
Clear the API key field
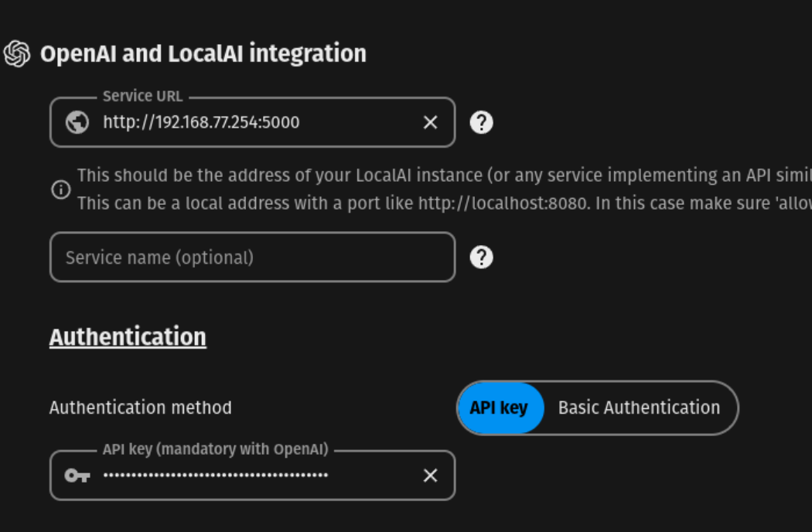click(x=430, y=476)
